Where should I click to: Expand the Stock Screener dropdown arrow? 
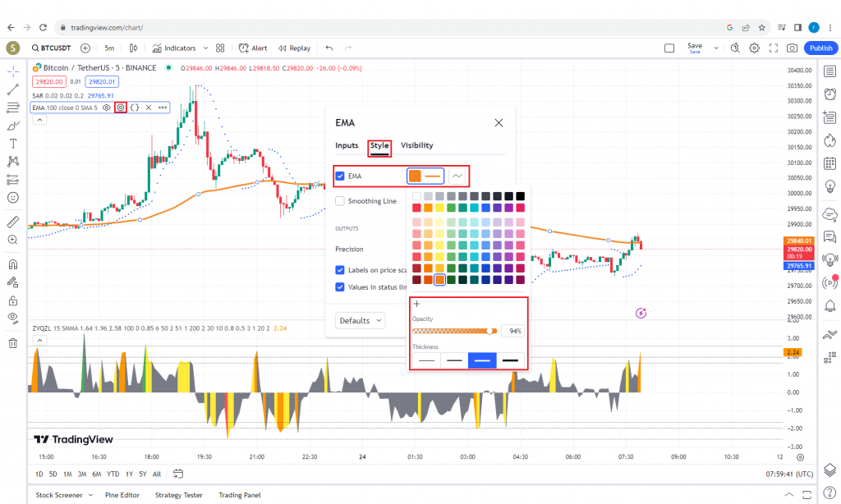[90, 496]
